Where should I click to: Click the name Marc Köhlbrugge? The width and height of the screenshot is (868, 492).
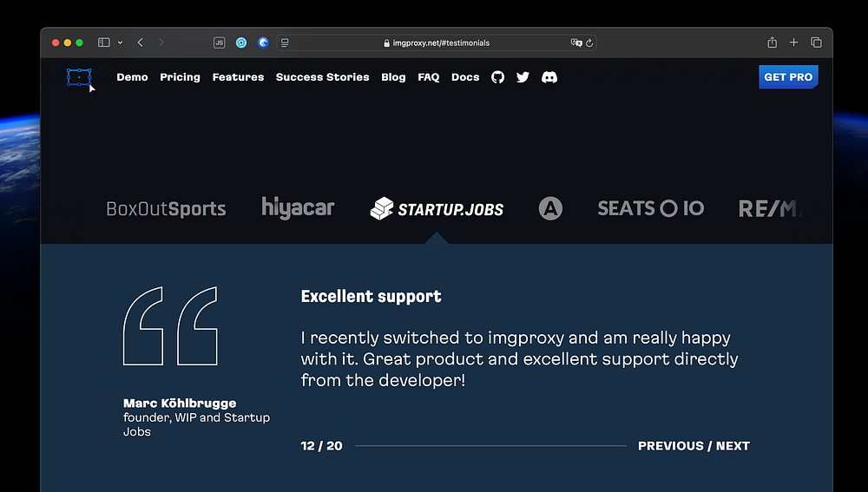[x=180, y=403]
